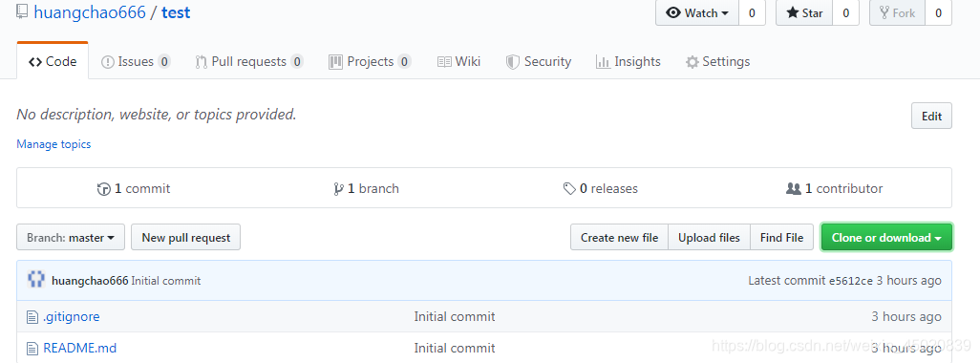Open the Insights tab

click(x=628, y=61)
